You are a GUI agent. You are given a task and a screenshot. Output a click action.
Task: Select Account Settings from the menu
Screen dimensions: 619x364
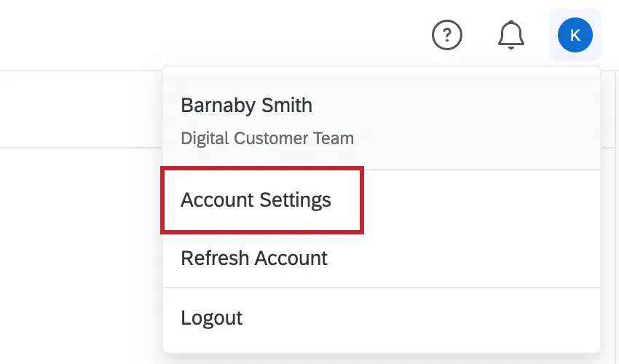click(x=256, y=200)
